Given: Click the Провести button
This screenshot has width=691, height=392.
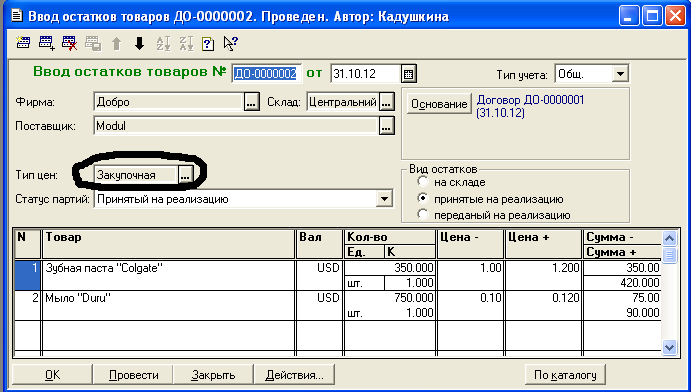Looking at the screenshot, I should tap(134, 375).
